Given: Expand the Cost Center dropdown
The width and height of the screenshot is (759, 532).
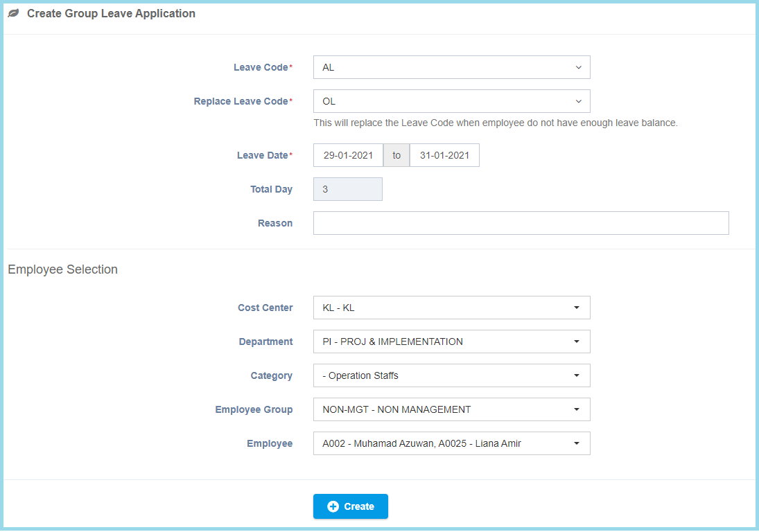Looking at the screenshot, I should pos(451,308).
